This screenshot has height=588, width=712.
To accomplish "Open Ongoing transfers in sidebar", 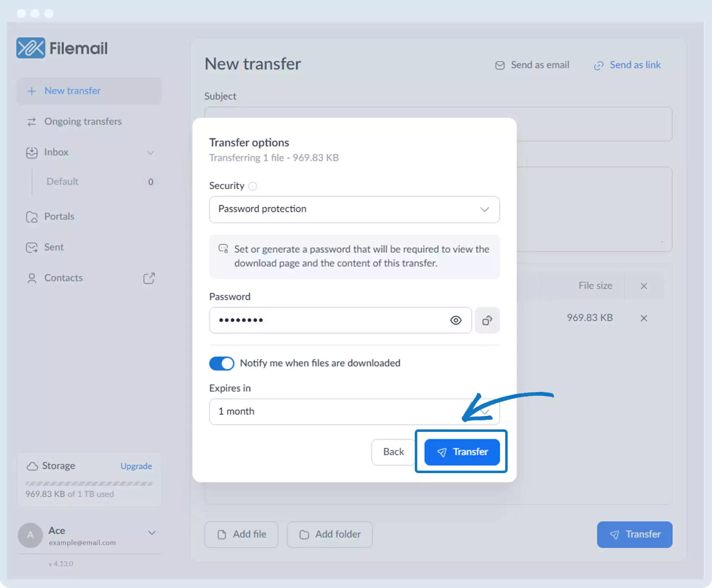I will 83,122.
